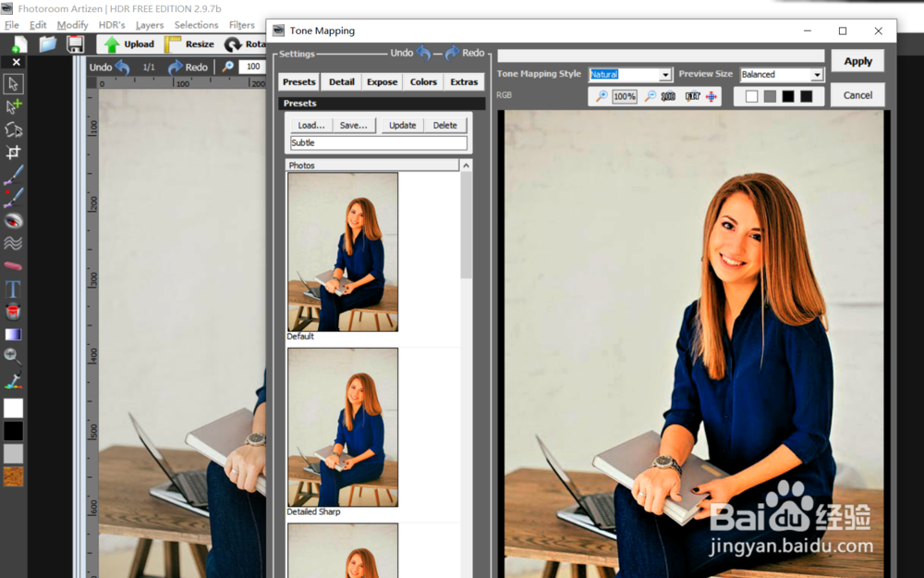
Task: Select the add-selection pointer tool
Action: (x=13, y=106)
